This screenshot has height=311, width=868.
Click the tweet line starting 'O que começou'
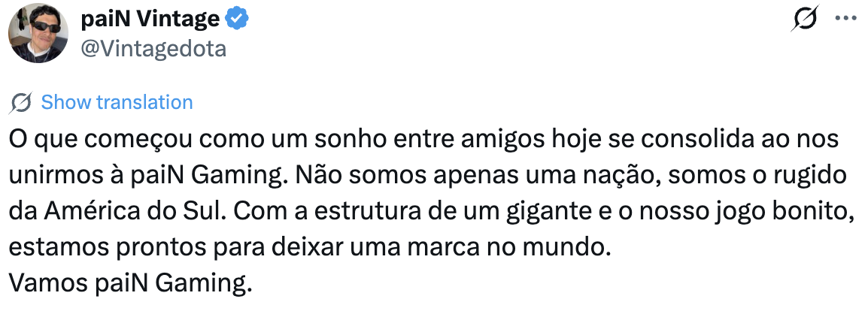[421, 140]
